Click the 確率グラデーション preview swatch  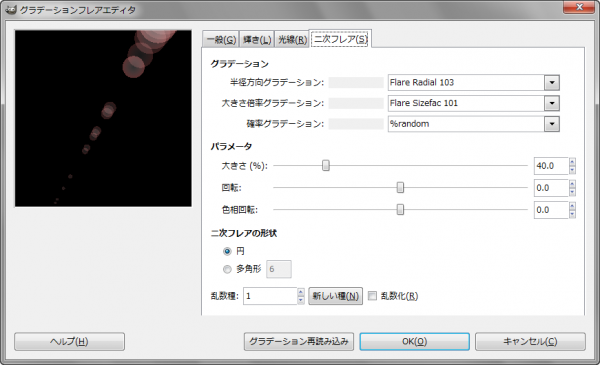(356, 124)
